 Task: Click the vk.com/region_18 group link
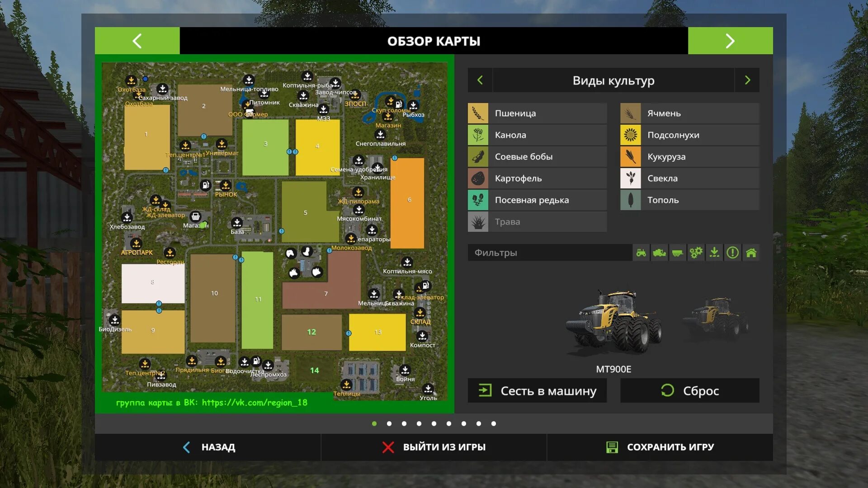pos(255,403)
